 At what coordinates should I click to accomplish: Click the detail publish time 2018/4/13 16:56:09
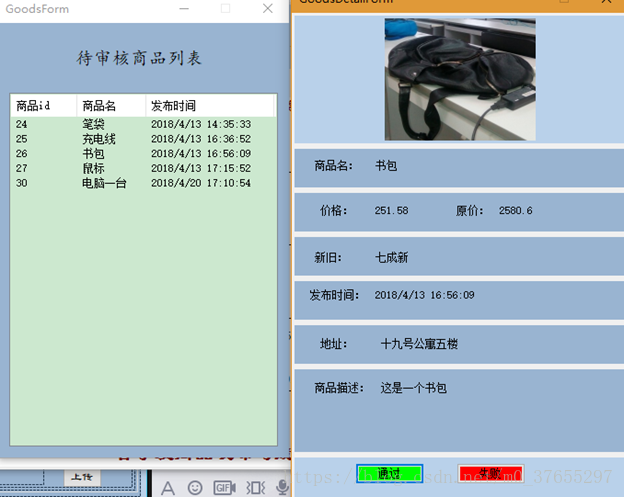(x=424, y=295)
